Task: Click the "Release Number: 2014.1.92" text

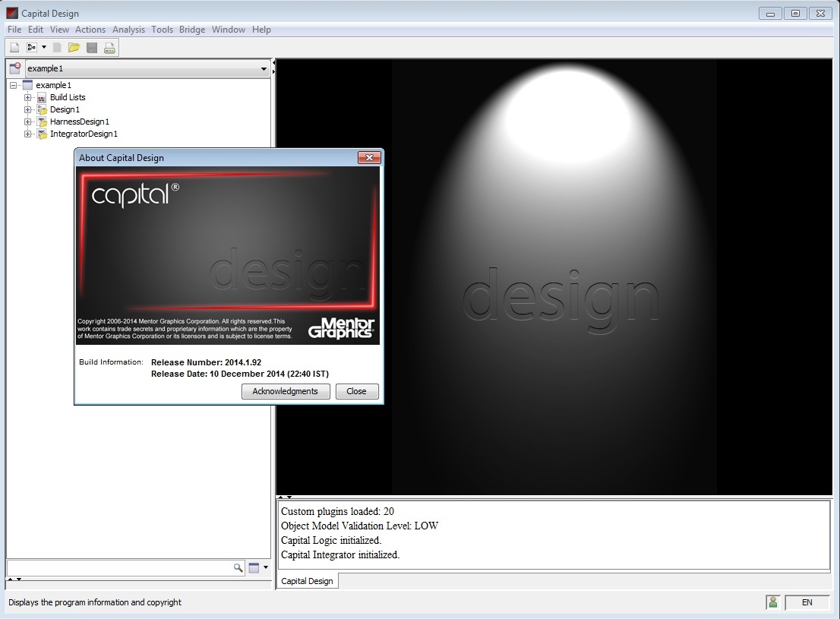Action: [x=207, y=362]
